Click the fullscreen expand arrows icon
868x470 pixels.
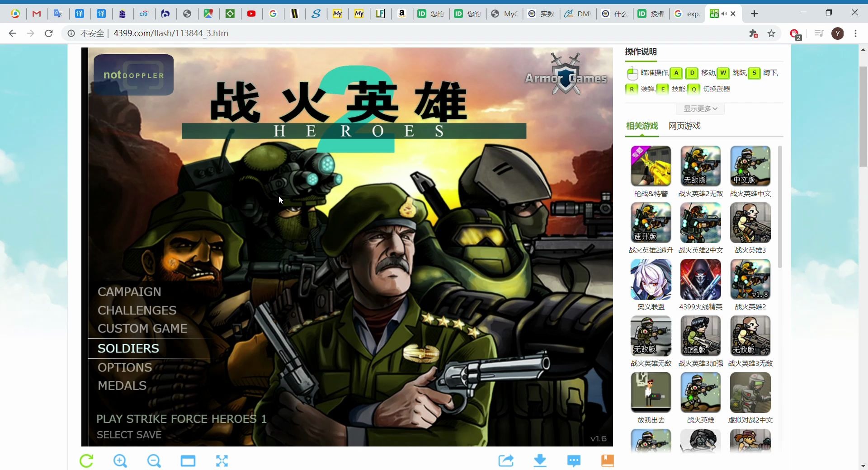[222, 461]
